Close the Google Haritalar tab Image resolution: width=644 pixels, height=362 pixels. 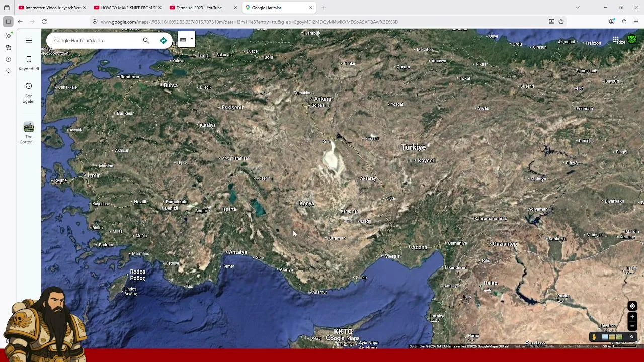(310, 8)
